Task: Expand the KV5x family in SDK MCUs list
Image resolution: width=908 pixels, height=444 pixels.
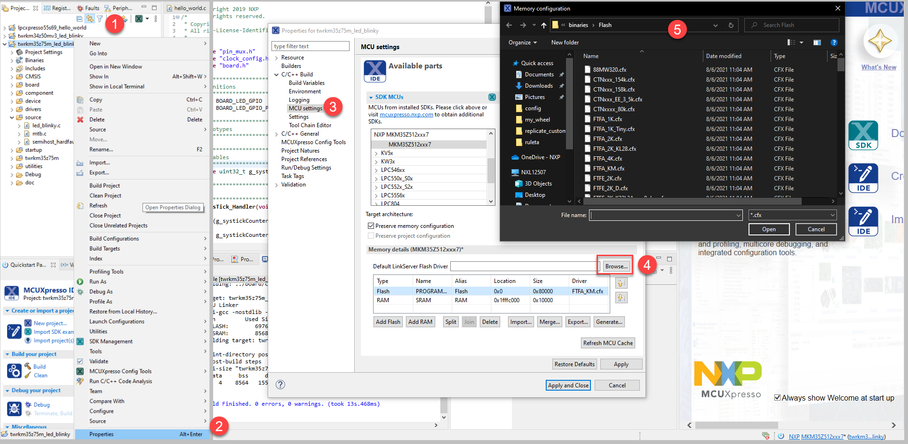Action: point(376,153)
